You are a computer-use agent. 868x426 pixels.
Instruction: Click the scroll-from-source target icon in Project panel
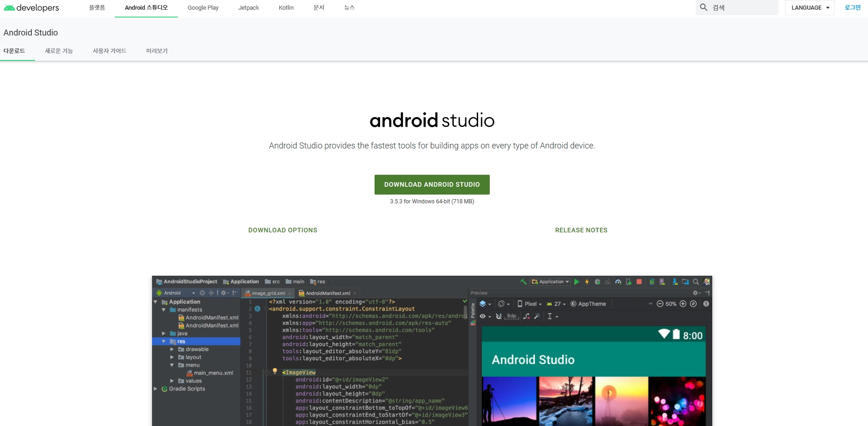tap(202, 293)
